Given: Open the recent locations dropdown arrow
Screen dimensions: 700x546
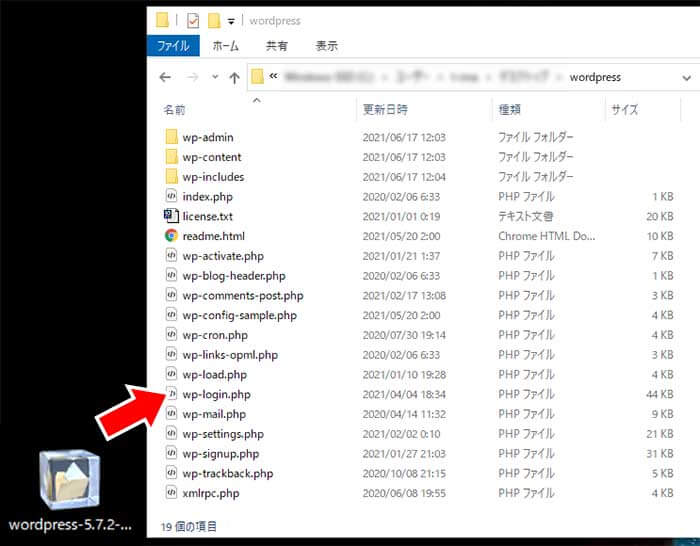Looking at the screenshot, I should (213, 78).
